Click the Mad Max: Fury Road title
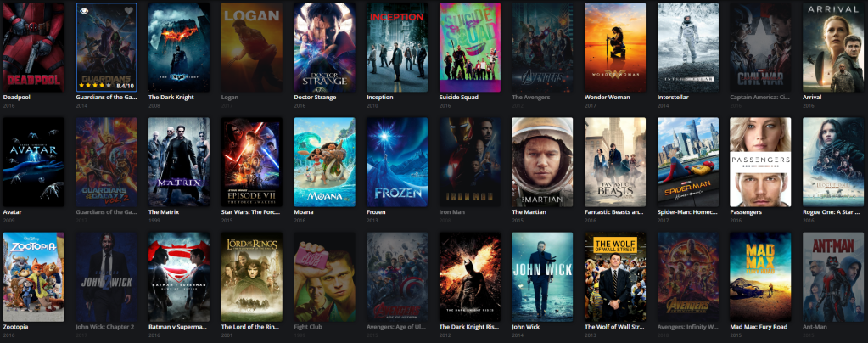Image resolution: width=868 pixels, height=343 pixels. coord(759,327)
